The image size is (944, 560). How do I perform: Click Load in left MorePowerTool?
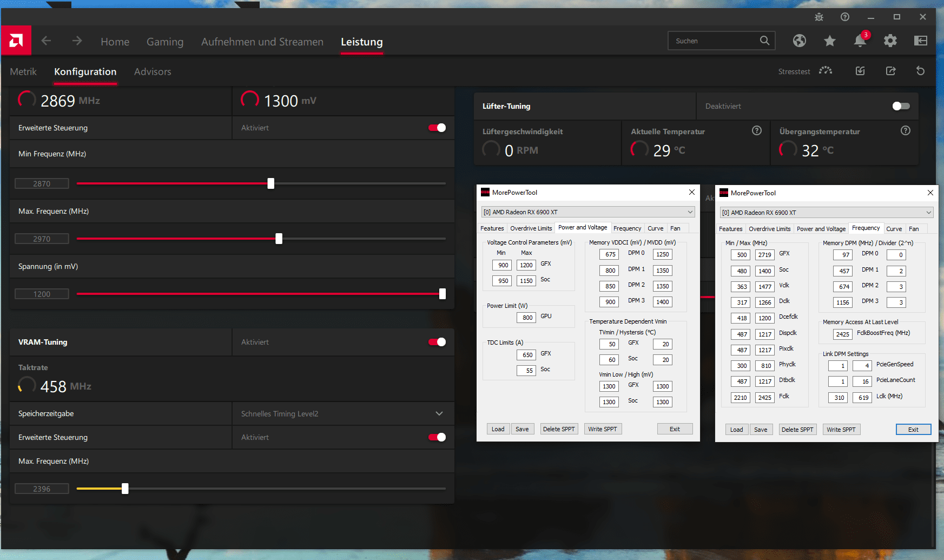498,429
